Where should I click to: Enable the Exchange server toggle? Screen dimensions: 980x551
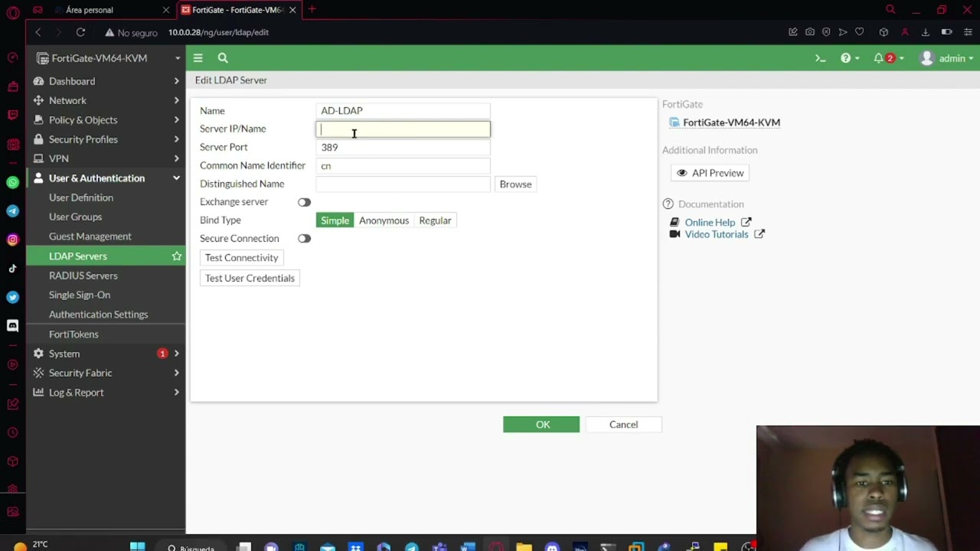304,202
